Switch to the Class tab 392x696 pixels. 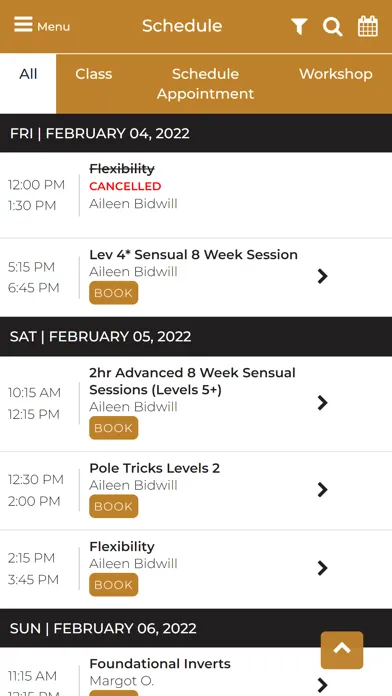tap(94, 74)
